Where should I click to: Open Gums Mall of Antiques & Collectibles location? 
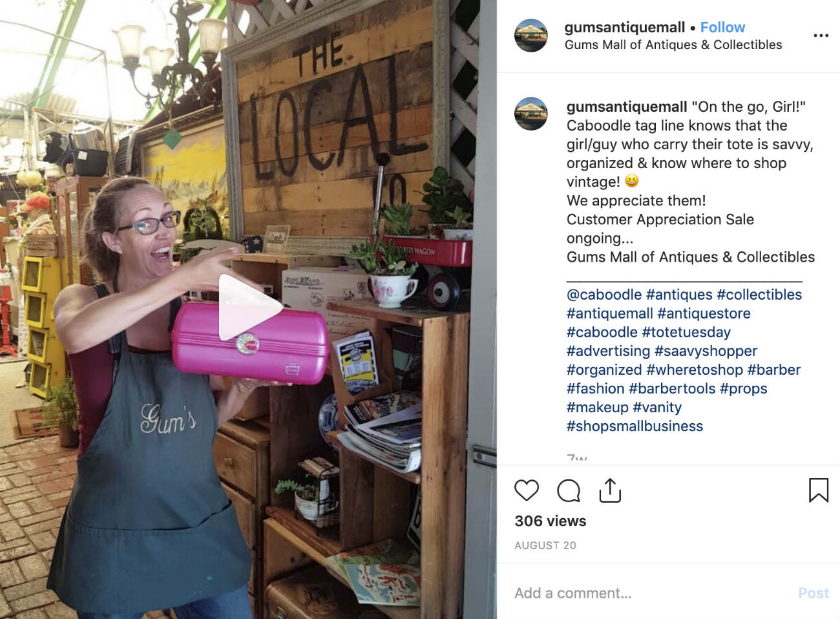[x=673, y=45]
